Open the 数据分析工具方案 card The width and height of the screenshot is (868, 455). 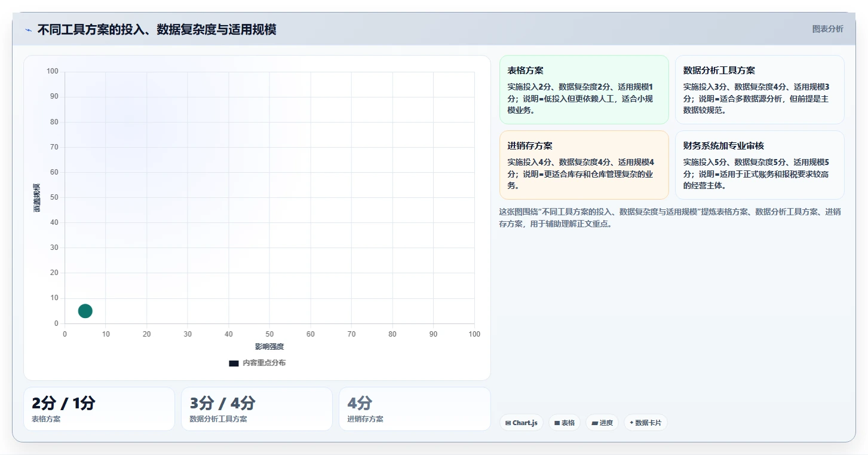(x=759, y=90)
